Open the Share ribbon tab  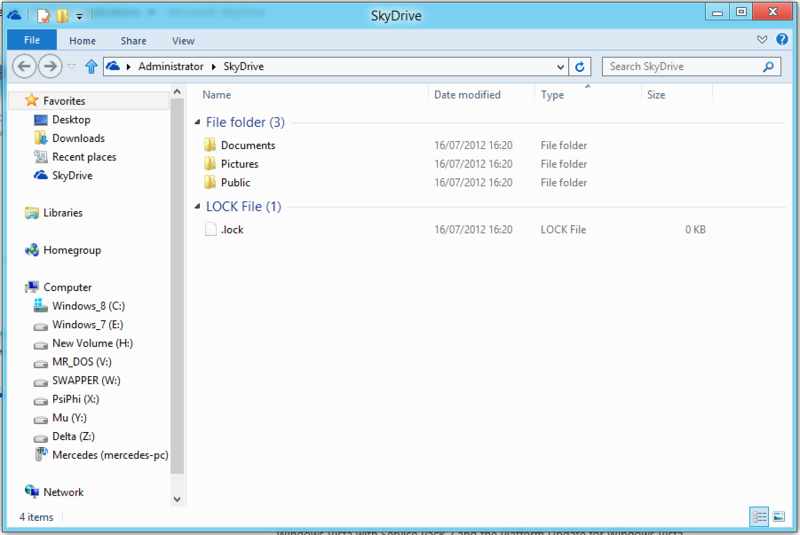pyautogui.click(x=134, y=41)
